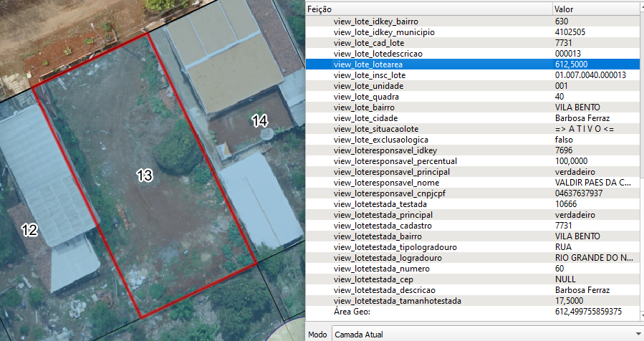Click the value 01.007.0040.000013
This screenshot has height=341, width=644.
pos(590,75)
